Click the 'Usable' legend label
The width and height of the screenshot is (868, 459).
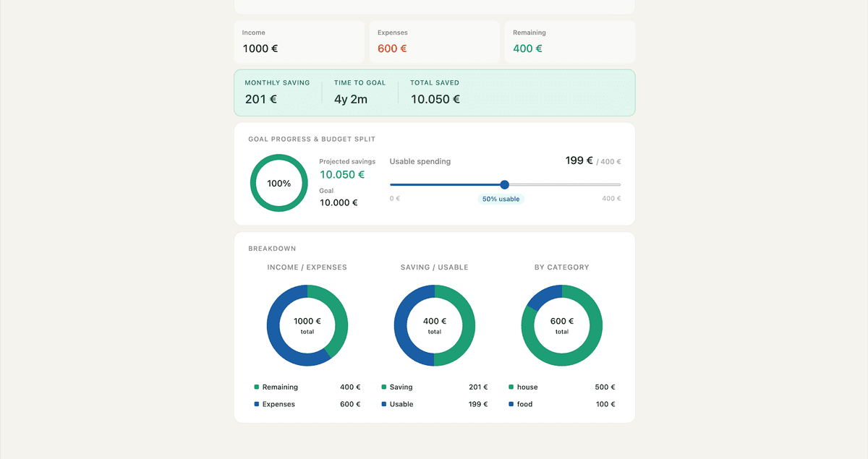click(401, 405)
